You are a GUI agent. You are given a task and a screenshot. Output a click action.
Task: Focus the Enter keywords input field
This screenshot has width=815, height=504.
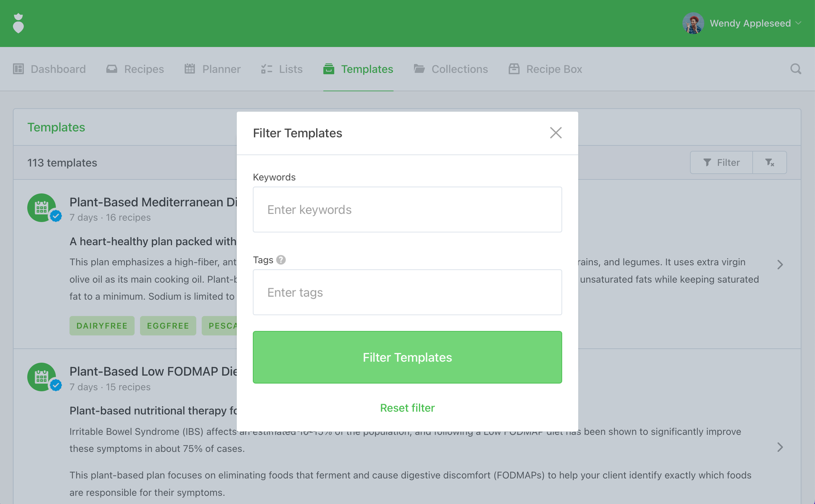(x=407, y=209)
